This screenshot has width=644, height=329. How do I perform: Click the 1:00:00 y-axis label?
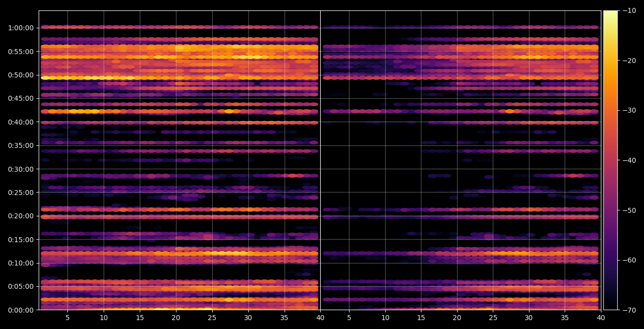coord(20,28)
